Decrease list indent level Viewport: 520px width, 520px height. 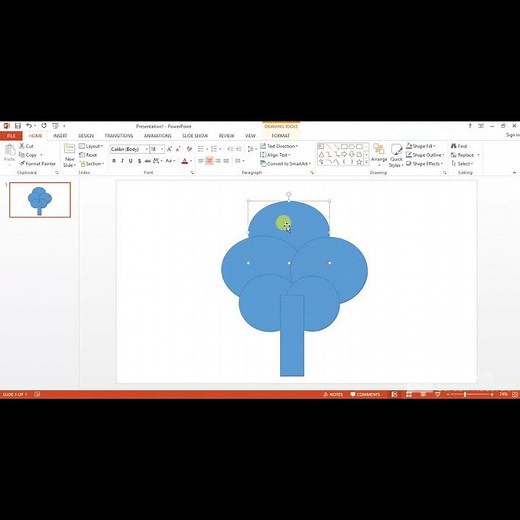pyautogui.click(x=230, y=149)
